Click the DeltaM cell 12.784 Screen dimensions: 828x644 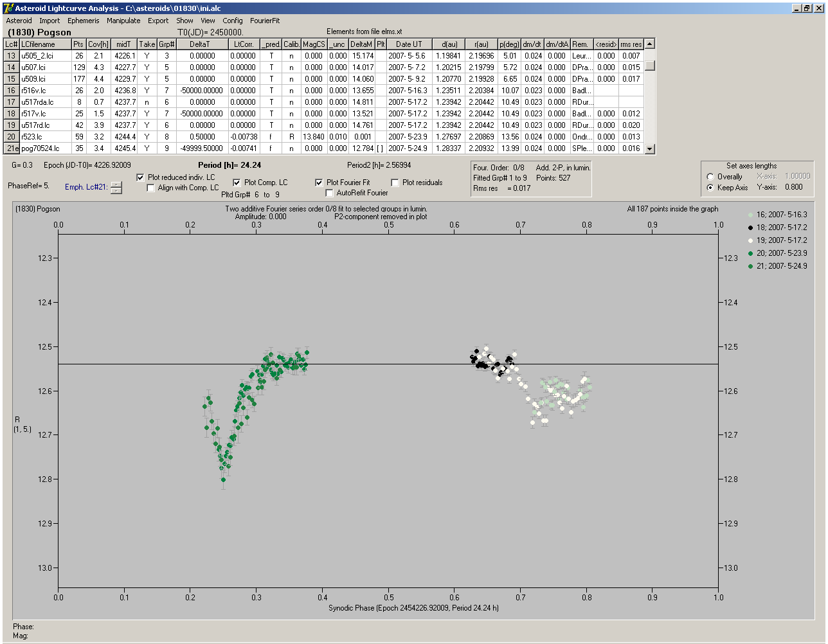tap(361, 148)
